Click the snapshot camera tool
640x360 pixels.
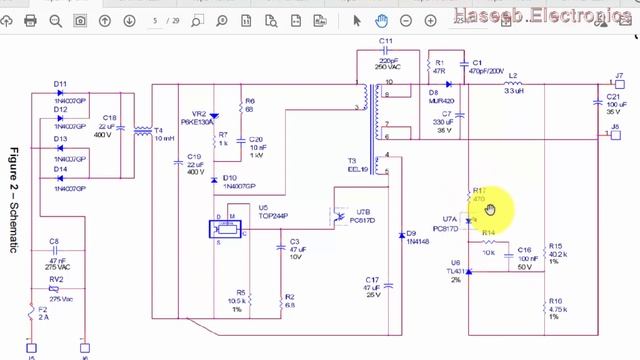[x=80, y=20]
